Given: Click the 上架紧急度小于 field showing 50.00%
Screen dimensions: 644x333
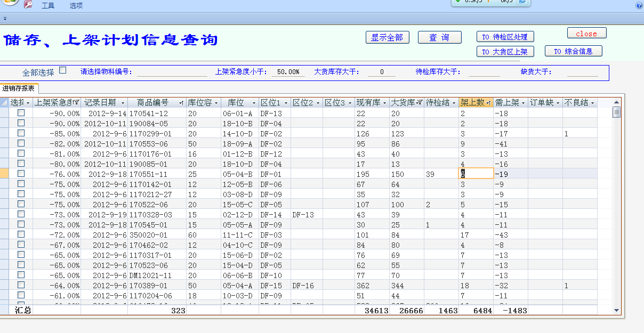Looking at the screenshot, I should (288, 72).
